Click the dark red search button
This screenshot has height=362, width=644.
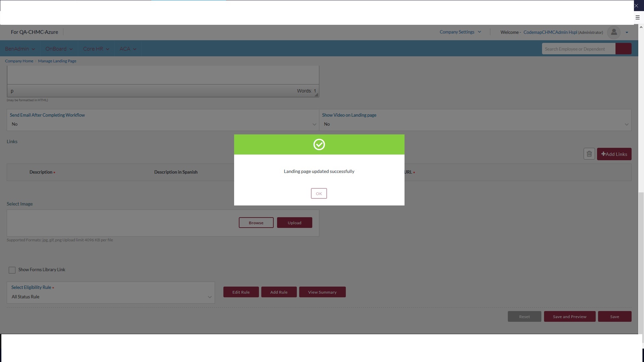point(623,49)
